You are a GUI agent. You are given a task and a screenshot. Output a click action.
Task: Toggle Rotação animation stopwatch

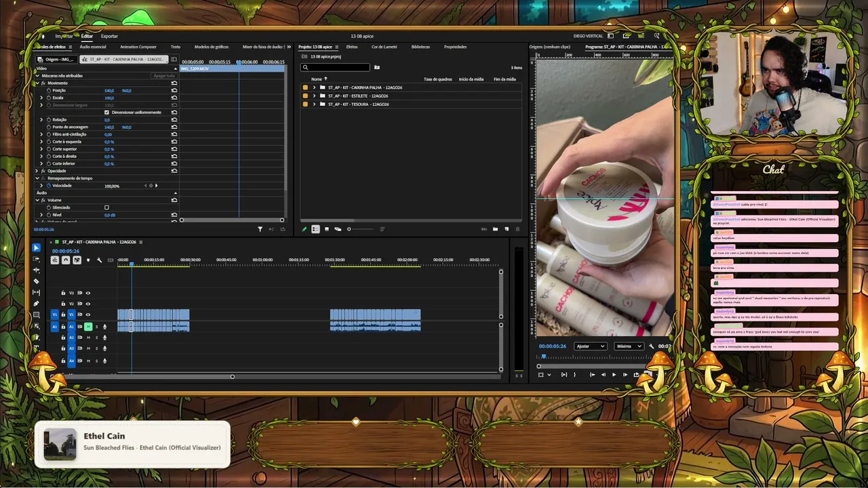(49, 119)
